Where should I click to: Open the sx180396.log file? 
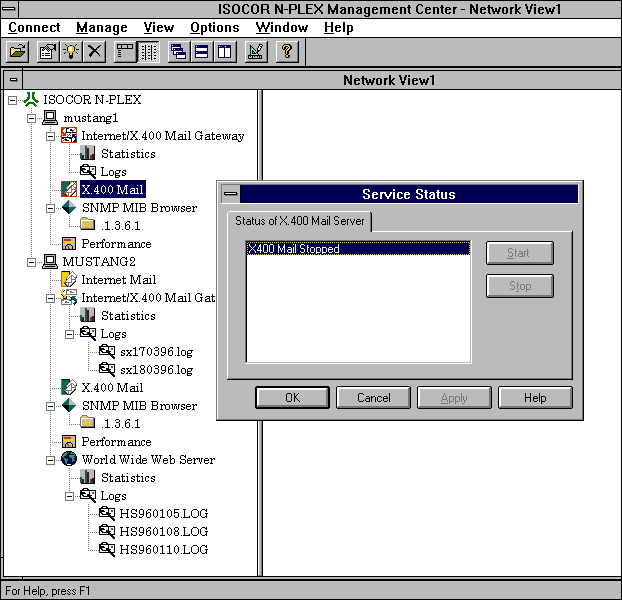coord(156,370)
